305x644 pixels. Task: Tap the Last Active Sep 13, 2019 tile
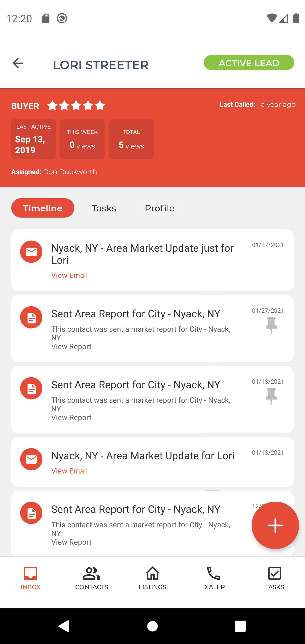coord(33,139)
